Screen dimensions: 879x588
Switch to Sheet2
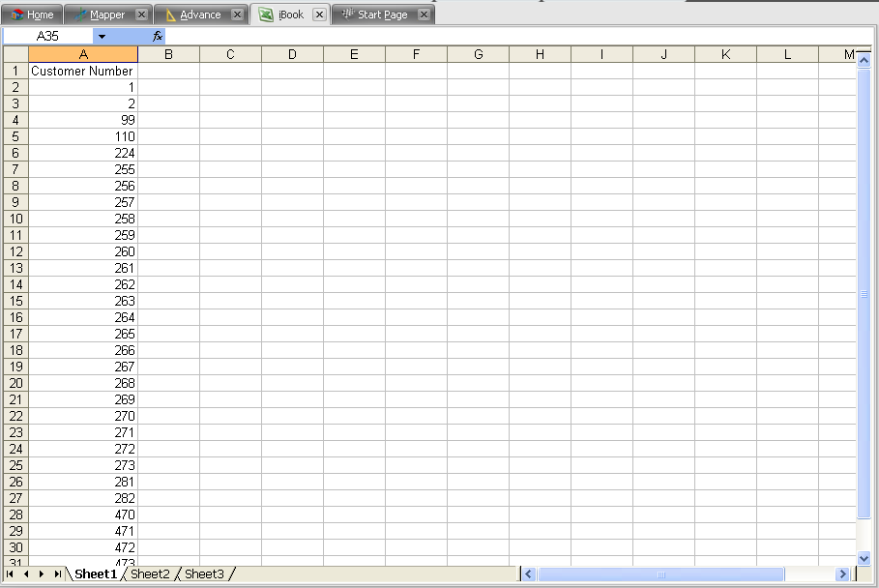pyautogui.click(x=150, y=574)
